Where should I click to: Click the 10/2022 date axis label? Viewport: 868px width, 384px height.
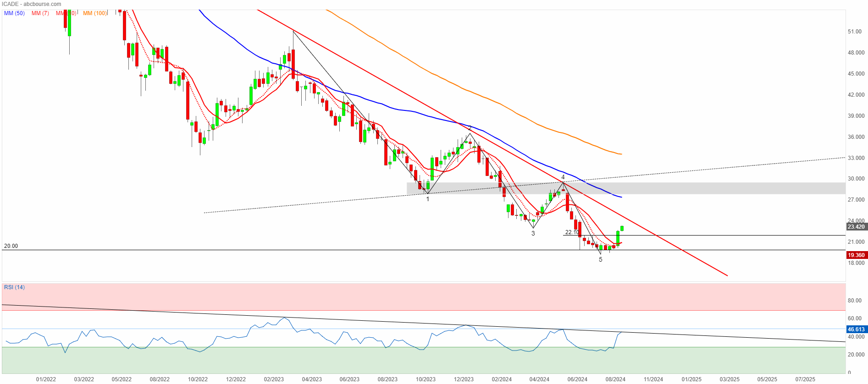tap(198, 379)
